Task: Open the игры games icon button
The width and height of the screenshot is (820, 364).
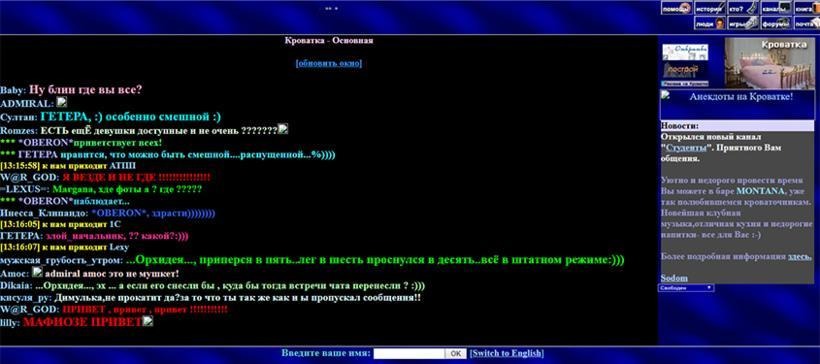Action: pos(743,23)
